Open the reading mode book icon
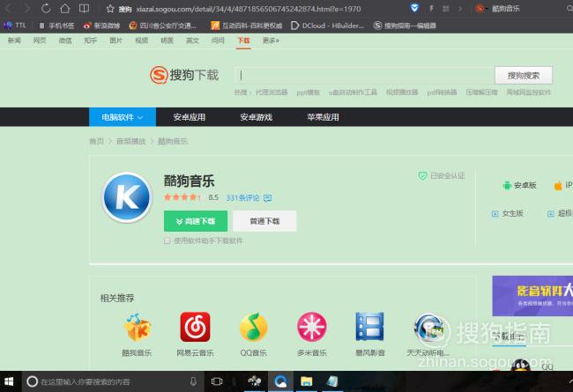The height and width of the screenshot is (392, 573). tap(84, 8)
